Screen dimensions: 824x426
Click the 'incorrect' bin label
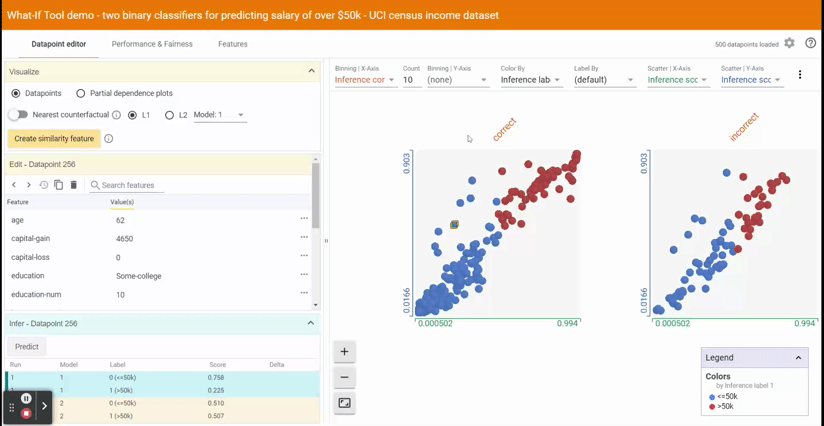[x=745, y=127]
